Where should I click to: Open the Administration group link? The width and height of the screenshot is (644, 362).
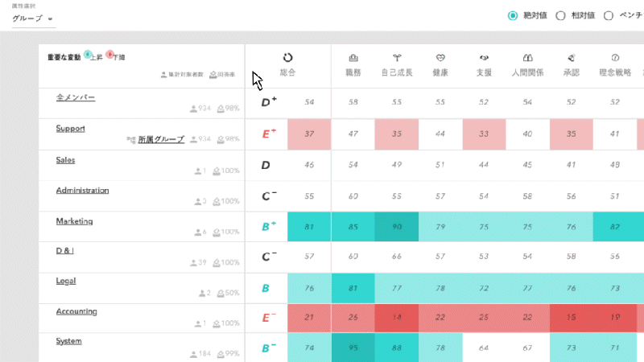tap(82, 191)
